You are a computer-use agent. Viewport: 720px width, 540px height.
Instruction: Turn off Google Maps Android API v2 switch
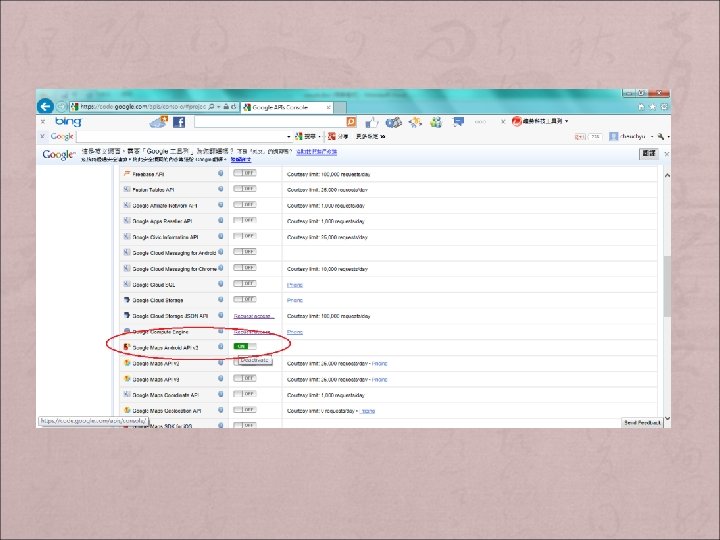pyautogui.click(x=245, y=347)
